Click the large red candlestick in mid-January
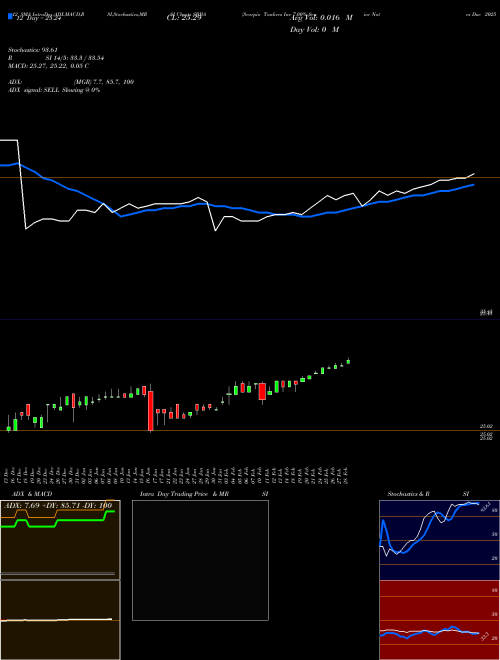Screen dimensions: 500x660 click(151, 409)
